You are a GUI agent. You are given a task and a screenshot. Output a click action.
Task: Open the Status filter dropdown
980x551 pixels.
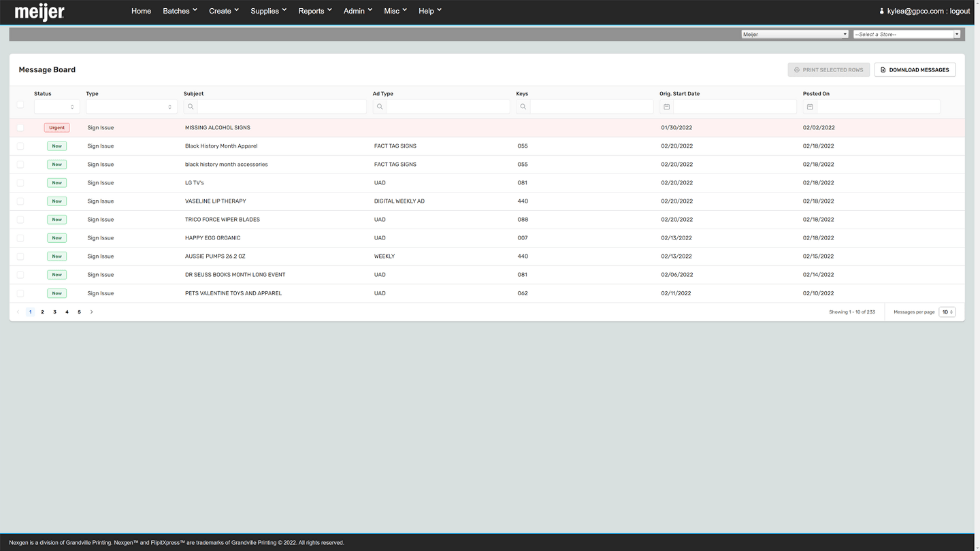57,107
